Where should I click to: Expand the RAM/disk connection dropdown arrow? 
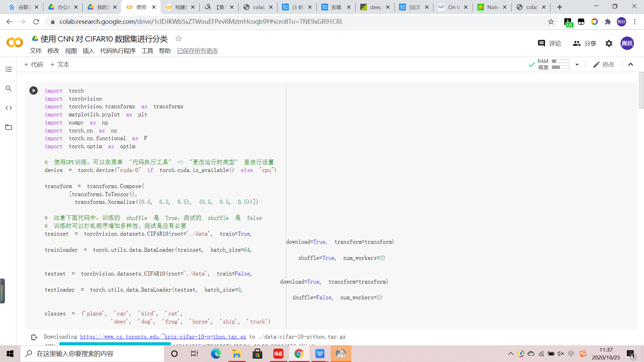pos(577,65)
